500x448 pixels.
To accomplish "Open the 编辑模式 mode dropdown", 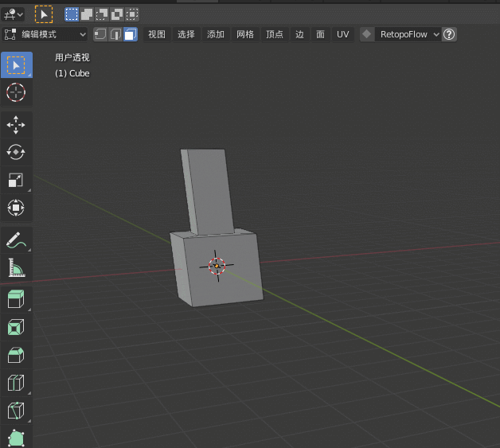I will point(45,34).
